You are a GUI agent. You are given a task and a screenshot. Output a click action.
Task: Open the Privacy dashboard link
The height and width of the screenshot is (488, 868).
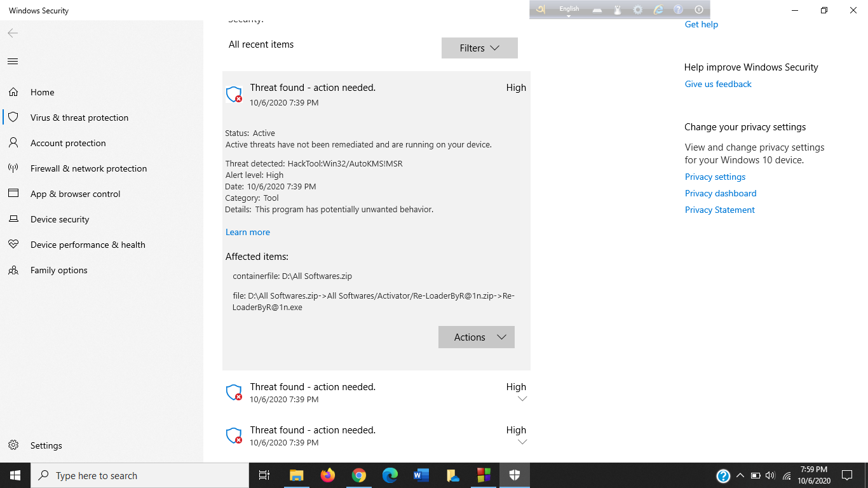click(720, 193)
